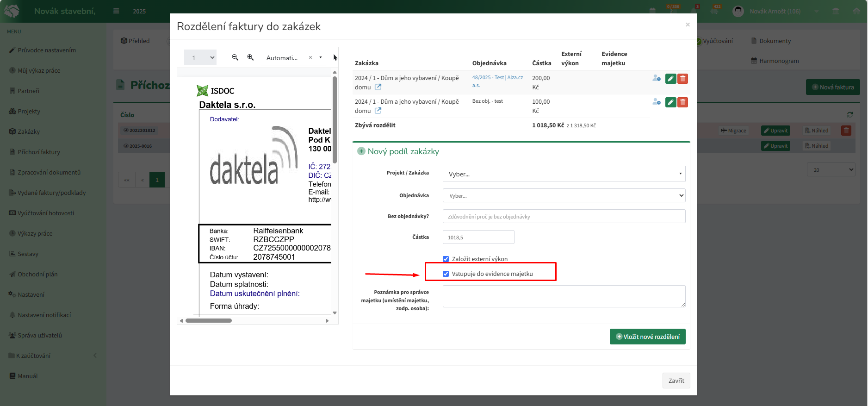The height and width of the screenshot is (406, 868).
Task: Zoom out the PDF preview
Action: pyautogui.click(x=235, y=57)
